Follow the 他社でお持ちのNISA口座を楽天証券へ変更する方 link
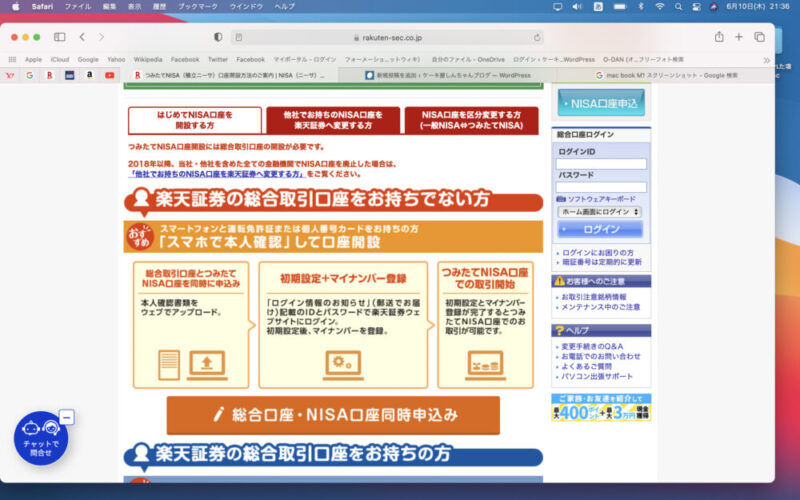Image resolution: width=800 pixels, height=500 pixels. coord(217,174)
